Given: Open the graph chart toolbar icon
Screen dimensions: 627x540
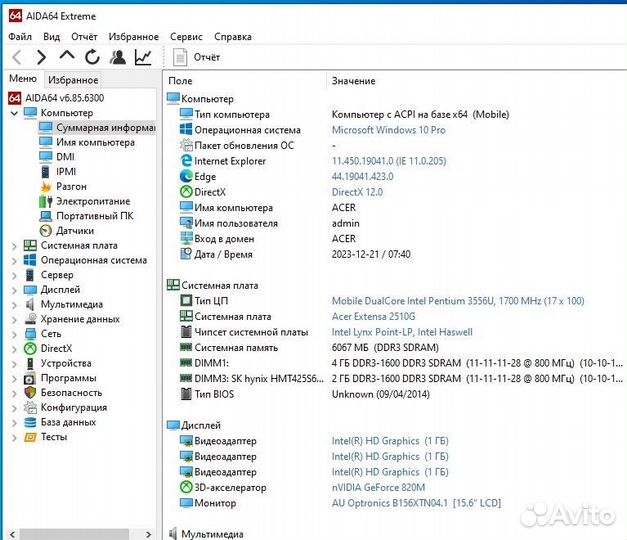Looking at the screenshot, I should coord(143,57).
